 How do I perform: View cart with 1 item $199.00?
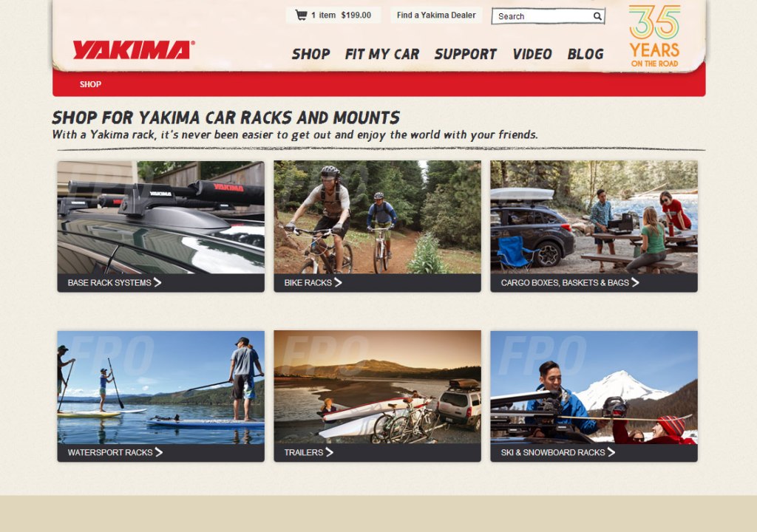333,15
